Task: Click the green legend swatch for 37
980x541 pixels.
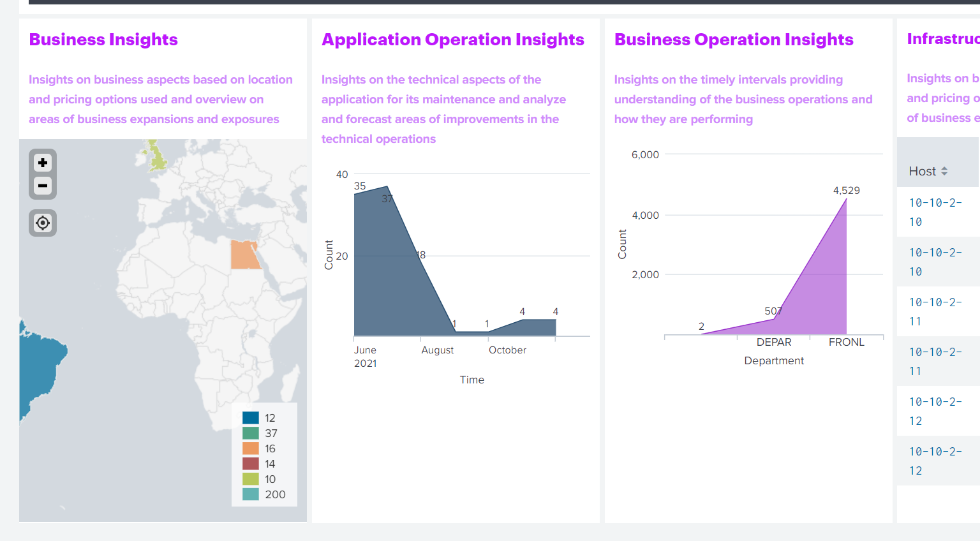Action: click(251, 433)
